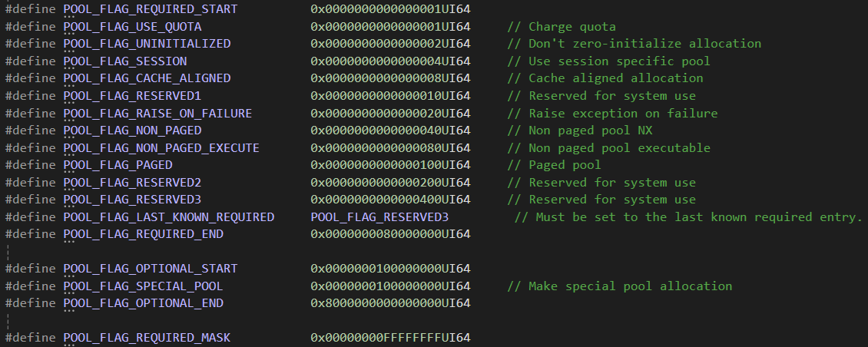
Task: Click 'Non paged pool NX' comment
Action: point(580,130)
